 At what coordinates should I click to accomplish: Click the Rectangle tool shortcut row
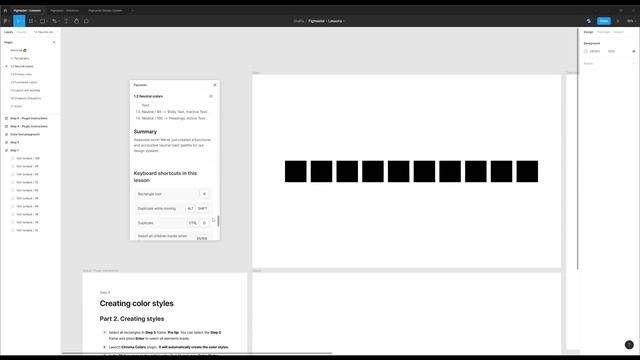pyautogui.click(x=174, y=194)
